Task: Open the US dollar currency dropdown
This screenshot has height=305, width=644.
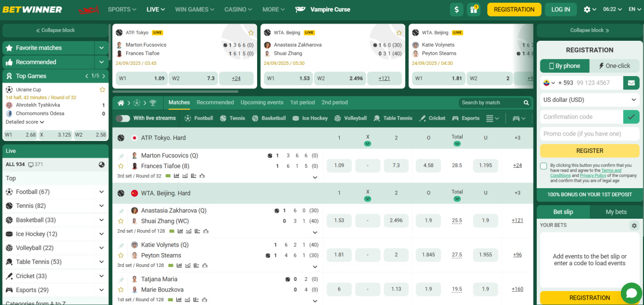Action: (589, 100)
